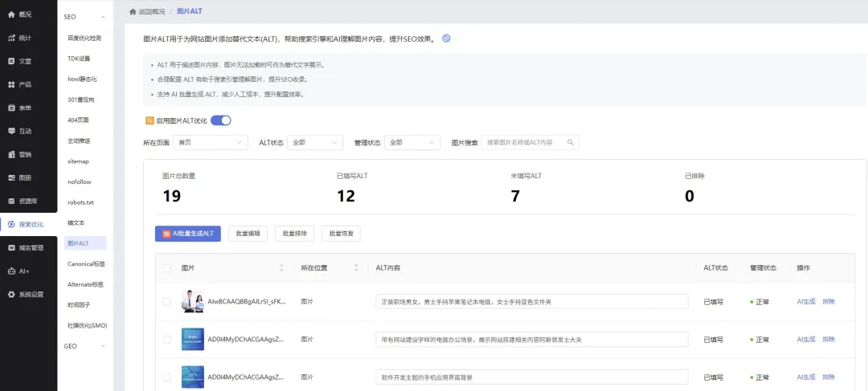The image size is (868, 391).
Task: Open the 营销 marketing icon
Action: click(x=11, y=154)
